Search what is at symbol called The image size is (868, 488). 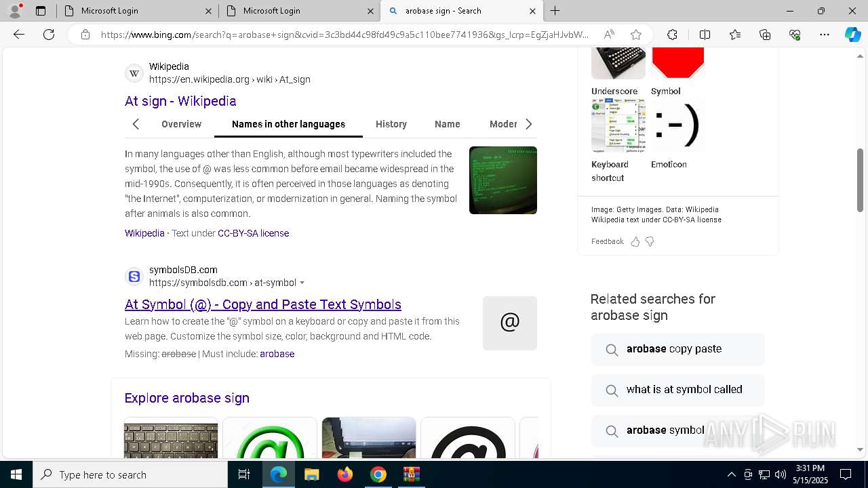(x=678, y=390)
